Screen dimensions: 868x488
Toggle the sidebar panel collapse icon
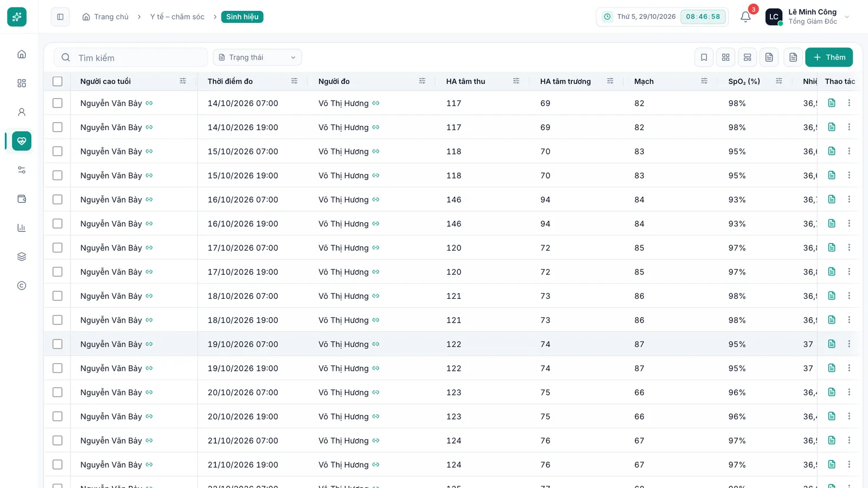tap(60, 17)
